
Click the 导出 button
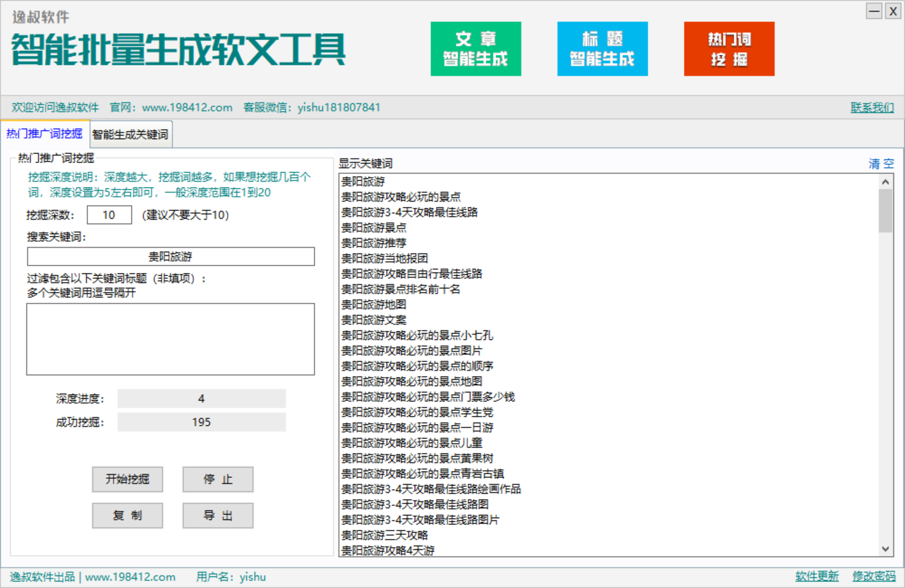[218, 516]
